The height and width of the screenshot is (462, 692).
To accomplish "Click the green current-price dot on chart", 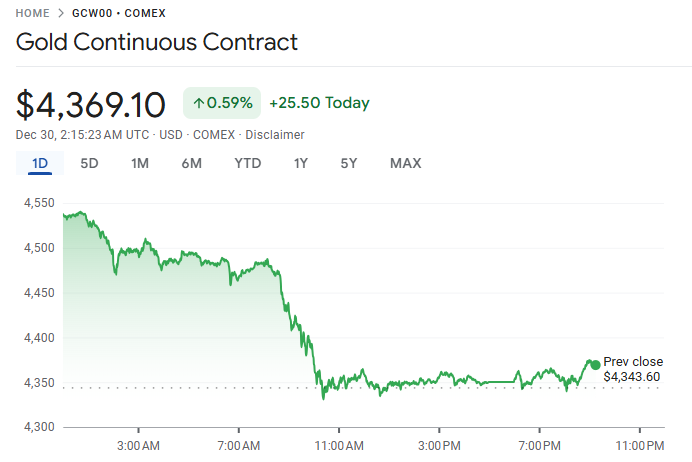I will tap(595, 365).
